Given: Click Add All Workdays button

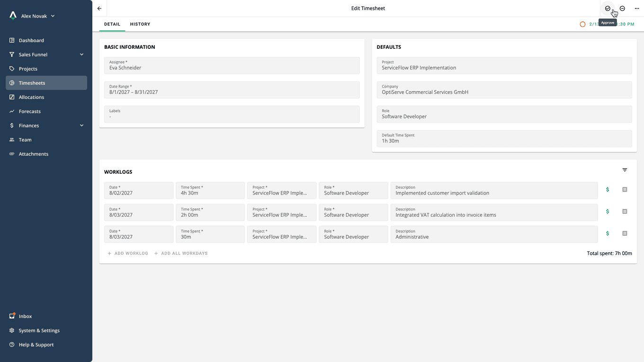Looking at the screenshot, I should coord(181,254).
